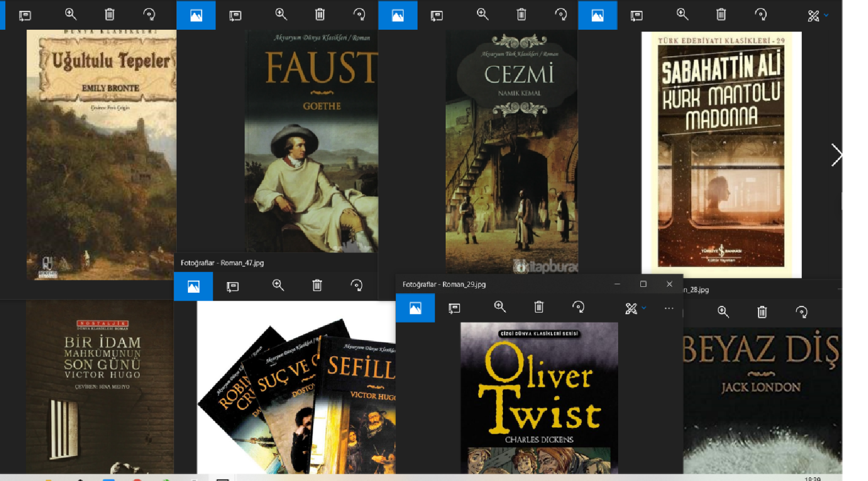Image resolution: width=868 pixels, height=481 pixels.
Task: Select the Oliver Twist cover image
Action: 539,398
